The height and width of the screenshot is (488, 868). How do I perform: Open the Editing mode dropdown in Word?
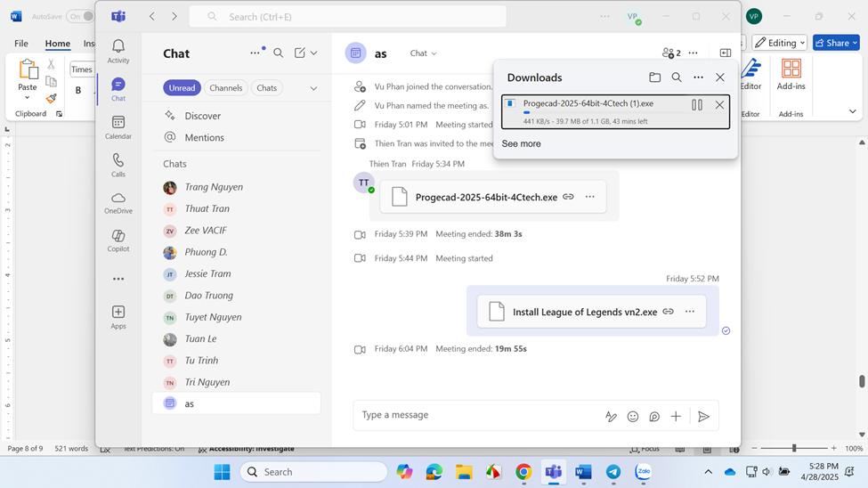[780, 43]
